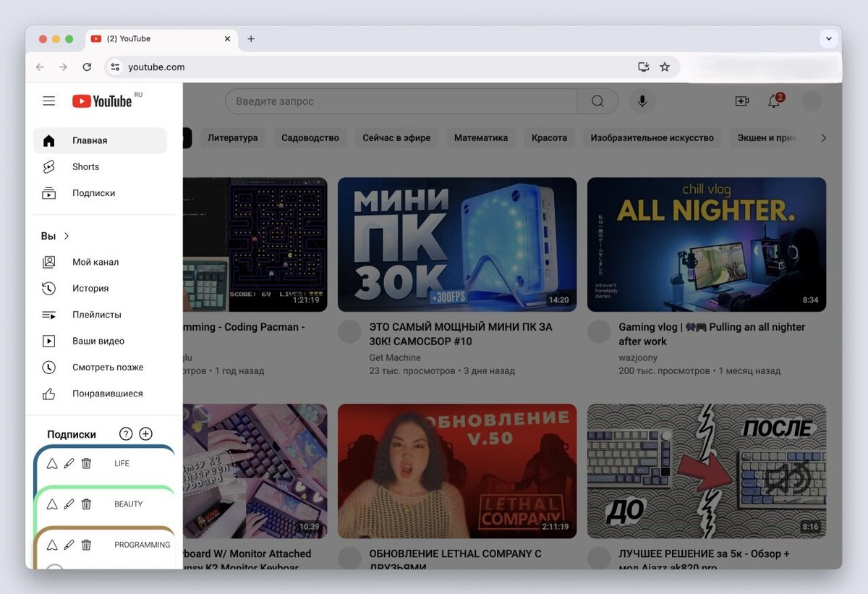Click the wazjoony channel avatar
Screen dimensions: 868x594
tap(599, 332)
